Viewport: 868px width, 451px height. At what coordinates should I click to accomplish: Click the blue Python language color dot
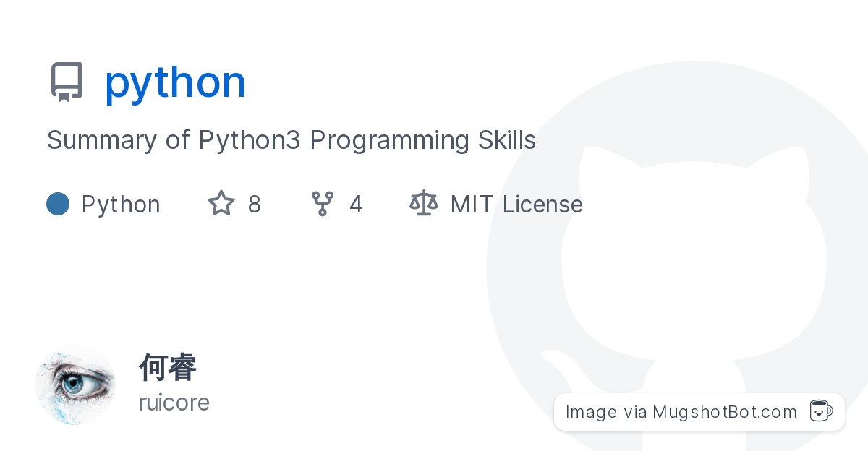click(58, 204)
